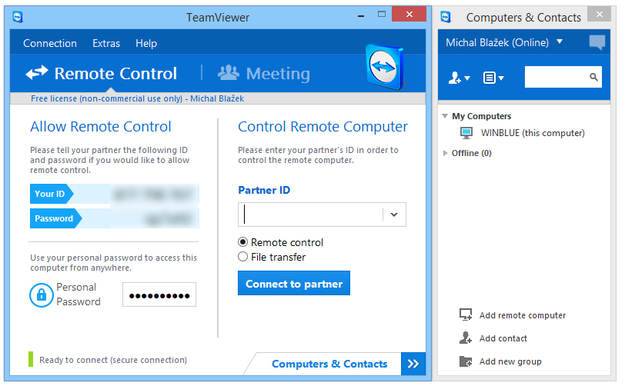
Task: Click 'Ready to connect (secure connection)' status text
Action: click(x=113, y=360)
